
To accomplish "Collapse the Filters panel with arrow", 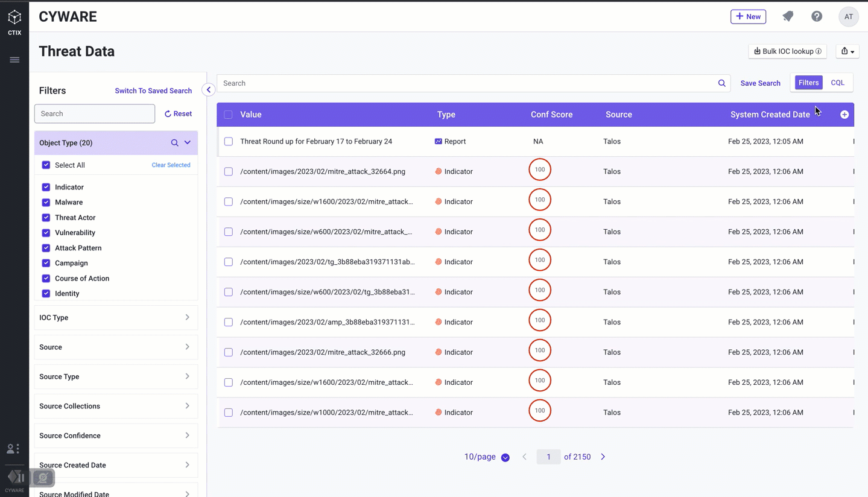I will [x=209, y=90].
